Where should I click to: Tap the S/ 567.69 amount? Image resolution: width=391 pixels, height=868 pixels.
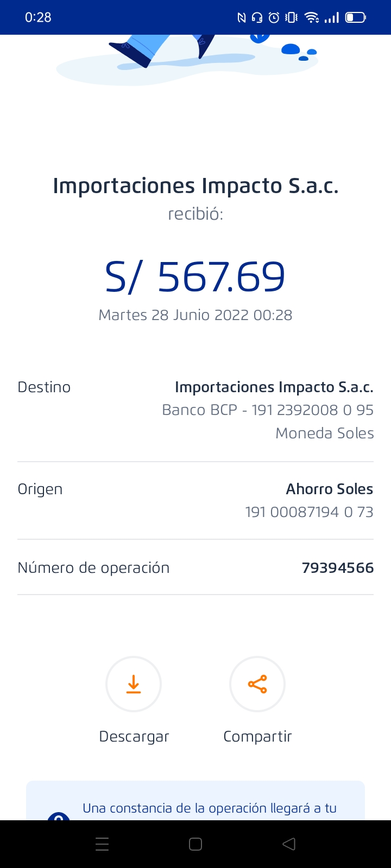point(195,277)
